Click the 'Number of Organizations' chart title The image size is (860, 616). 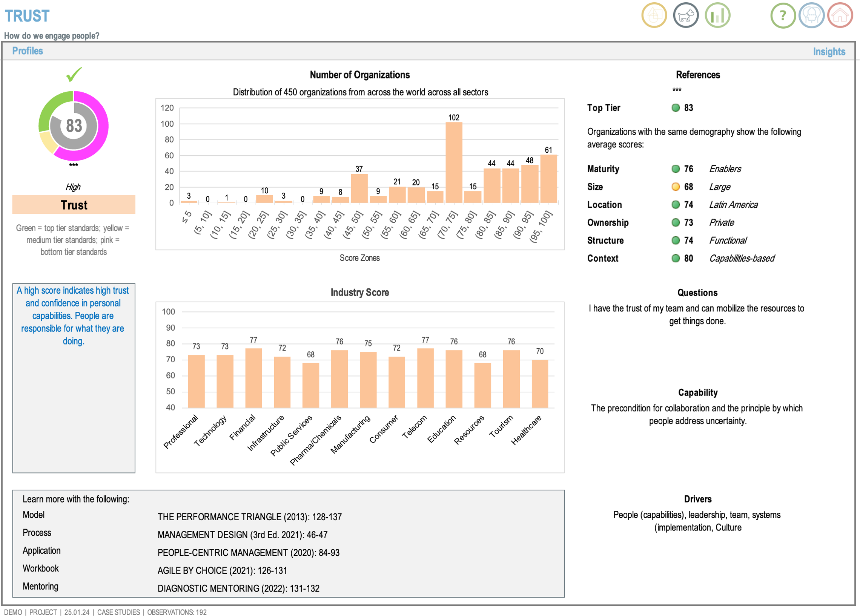[359, 75]
